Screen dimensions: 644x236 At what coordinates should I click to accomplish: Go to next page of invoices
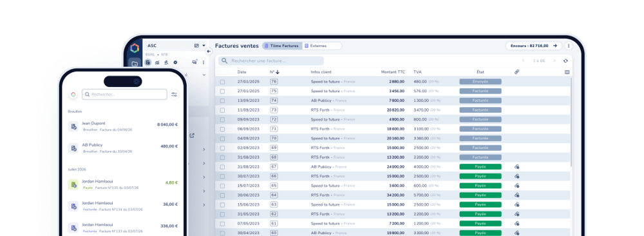pyautogui.click(x=554, y=61)
